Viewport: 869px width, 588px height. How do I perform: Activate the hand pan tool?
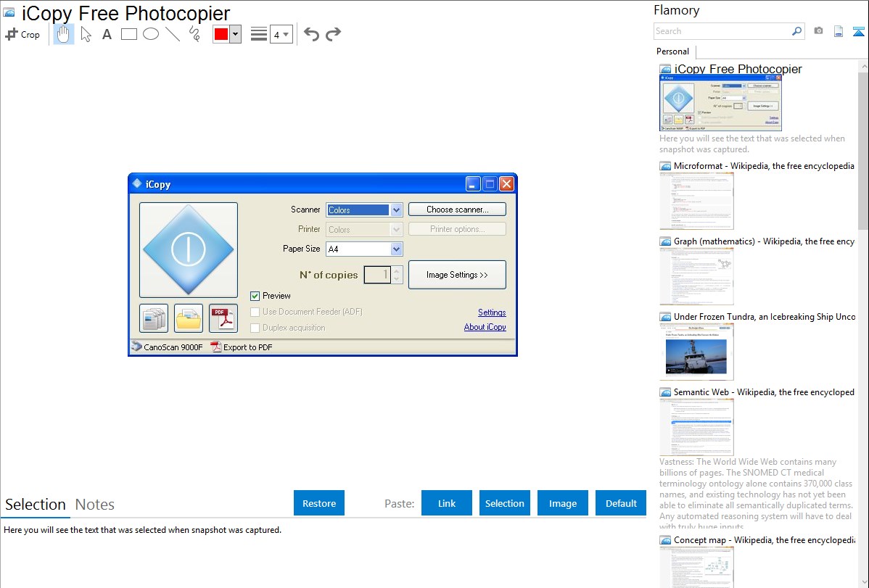tap(63, 34)
